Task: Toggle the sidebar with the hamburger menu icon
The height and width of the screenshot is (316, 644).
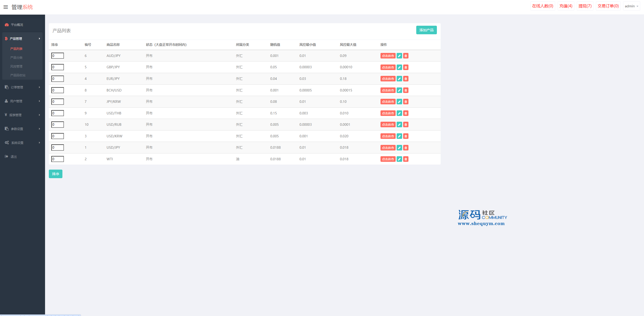Action: coord(6,7)
